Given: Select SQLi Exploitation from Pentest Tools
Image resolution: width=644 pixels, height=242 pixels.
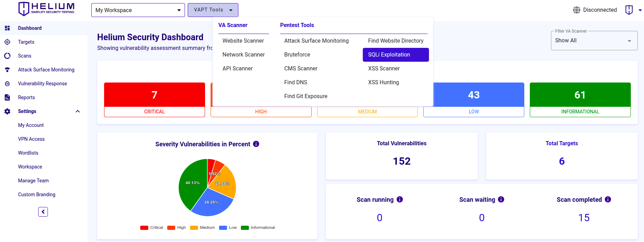Looking at the screenshot, I should [396, 55].
